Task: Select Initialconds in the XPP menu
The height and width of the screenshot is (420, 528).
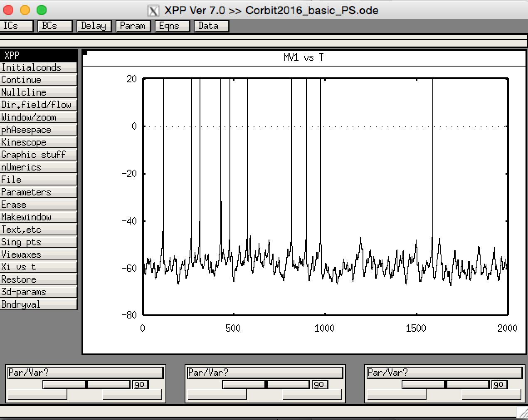Action: click(39, 67)
